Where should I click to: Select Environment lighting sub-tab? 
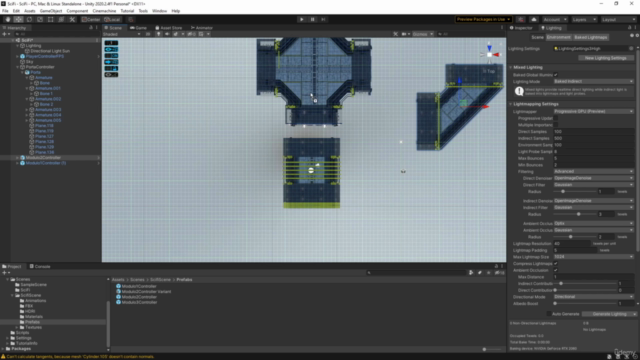(558, 37)
